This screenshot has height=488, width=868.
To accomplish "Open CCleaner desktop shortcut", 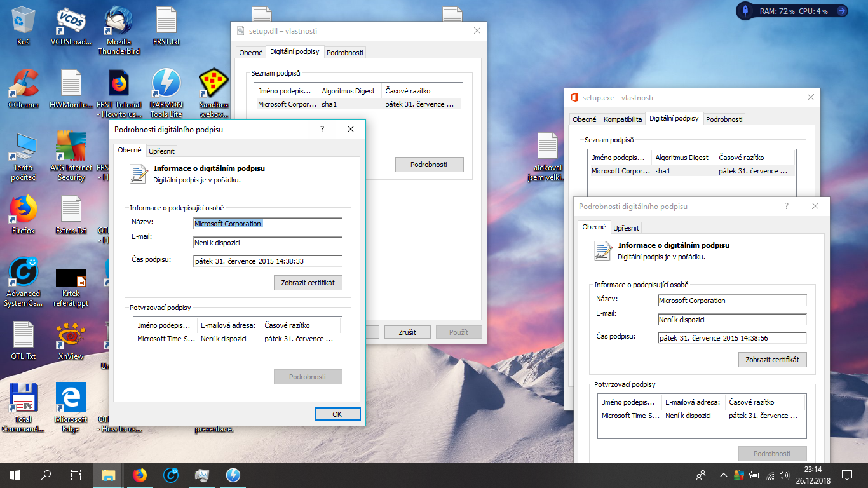I will [x=24, y=85].
